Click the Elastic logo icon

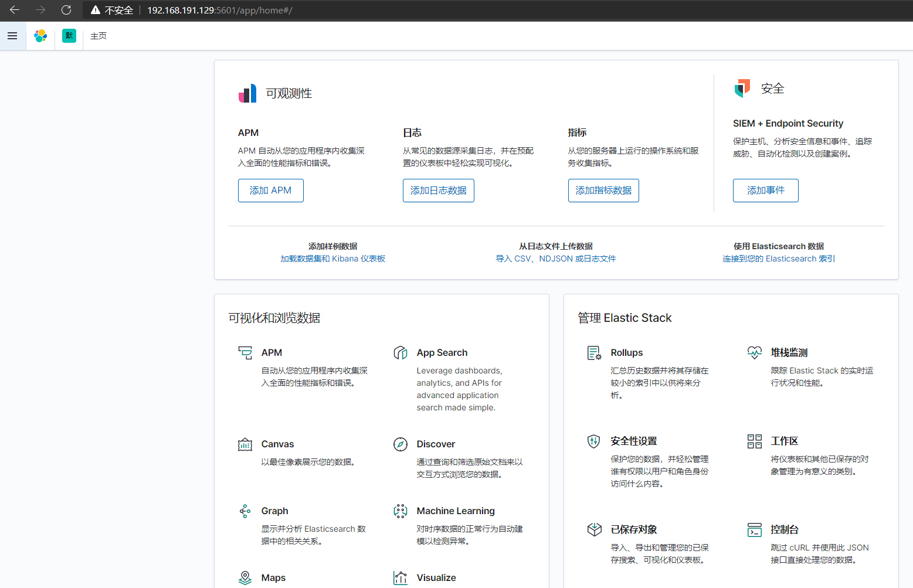coord(40,36)
